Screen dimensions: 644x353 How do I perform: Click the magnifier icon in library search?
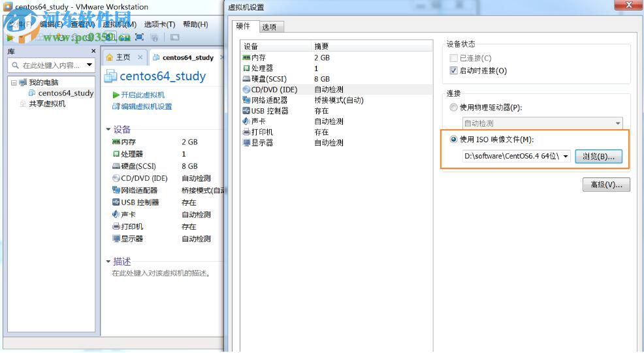coord(16,65)
